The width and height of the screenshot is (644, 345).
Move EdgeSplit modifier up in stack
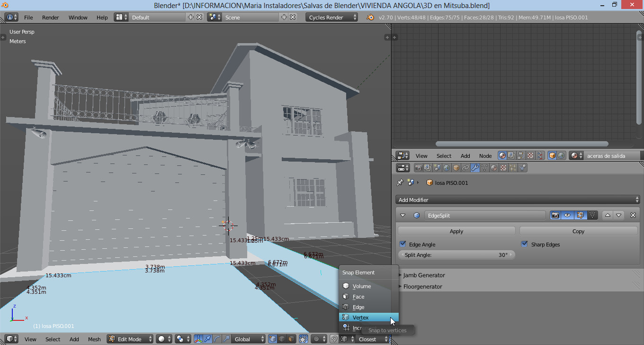(608, 215)
